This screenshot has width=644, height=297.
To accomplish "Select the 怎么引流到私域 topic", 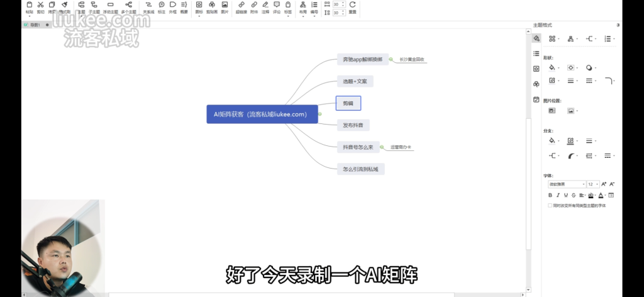I will (360, 169).
